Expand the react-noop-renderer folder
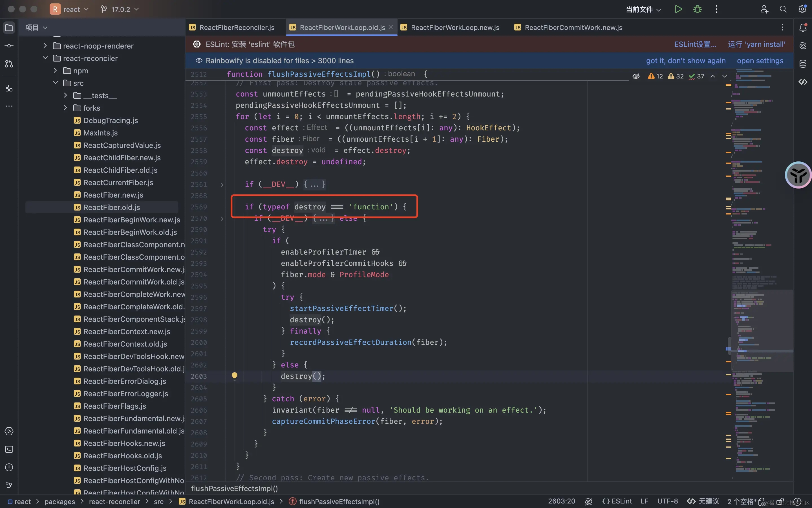The image size is (812, 508). tap(45, 46)
